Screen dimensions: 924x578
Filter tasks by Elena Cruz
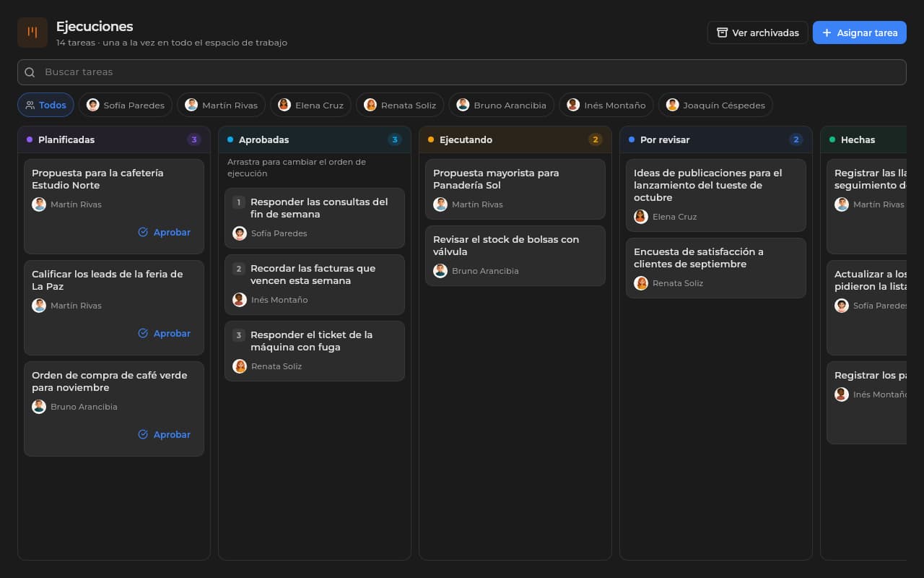coord(310,105)
